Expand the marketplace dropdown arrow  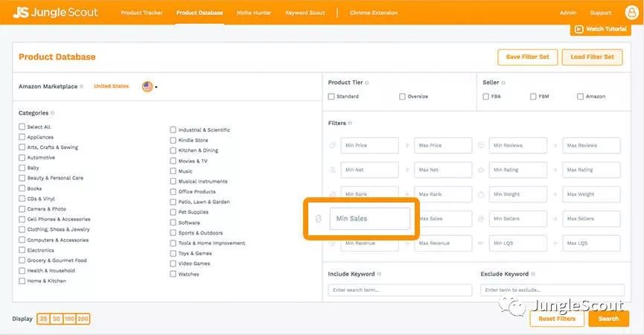[x=156, y=87]
